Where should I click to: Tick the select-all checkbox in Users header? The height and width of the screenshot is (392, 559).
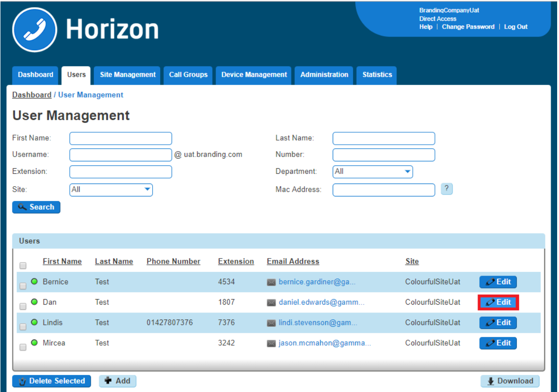click(x=23, y=266)
